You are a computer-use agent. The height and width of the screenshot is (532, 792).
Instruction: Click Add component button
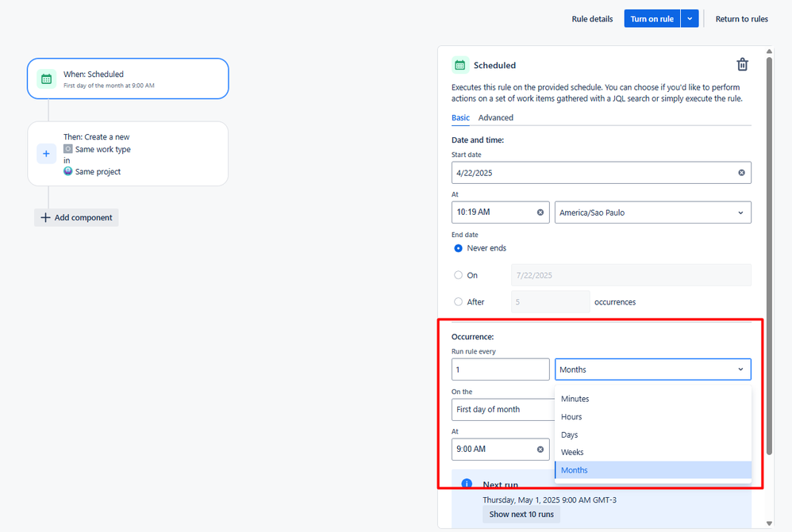(76, 217)
